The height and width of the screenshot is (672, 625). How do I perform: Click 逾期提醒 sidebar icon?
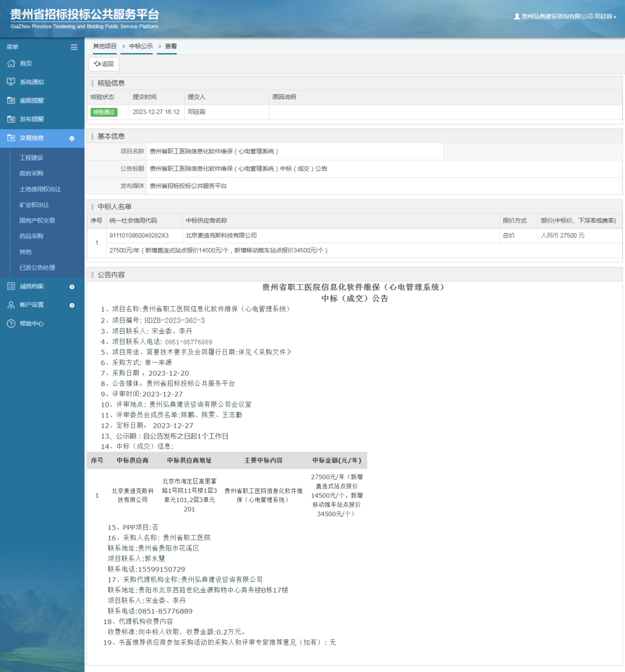[11, 101]
